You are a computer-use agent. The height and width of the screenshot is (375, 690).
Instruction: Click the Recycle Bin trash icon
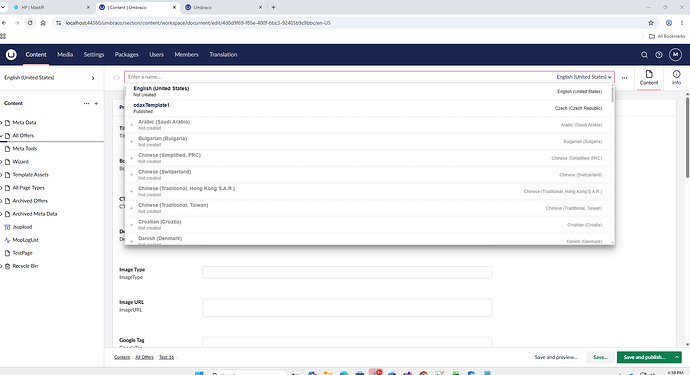pyautogui.click(x=7, y=266)
